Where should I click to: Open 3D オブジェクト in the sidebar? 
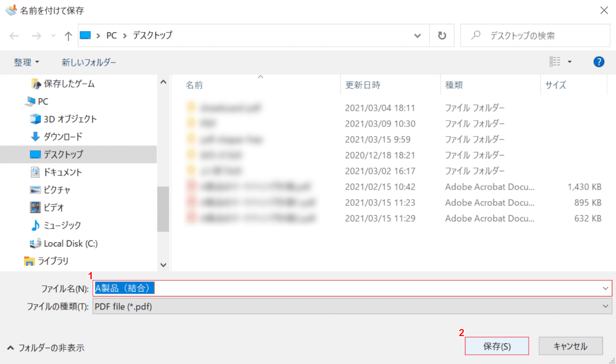coord(63,119)
